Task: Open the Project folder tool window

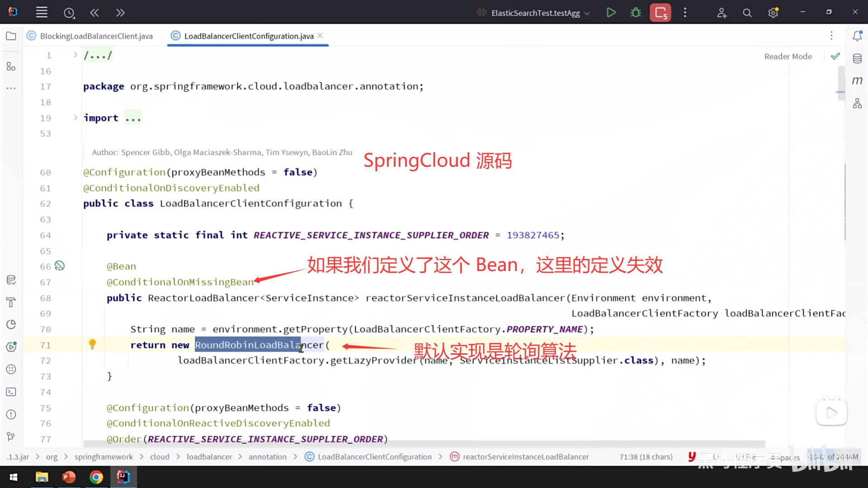Action: [x=11, y=36]
